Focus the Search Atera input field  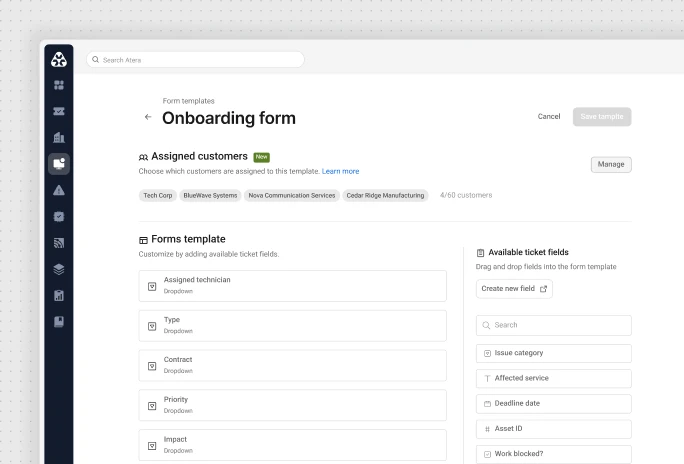195,60
